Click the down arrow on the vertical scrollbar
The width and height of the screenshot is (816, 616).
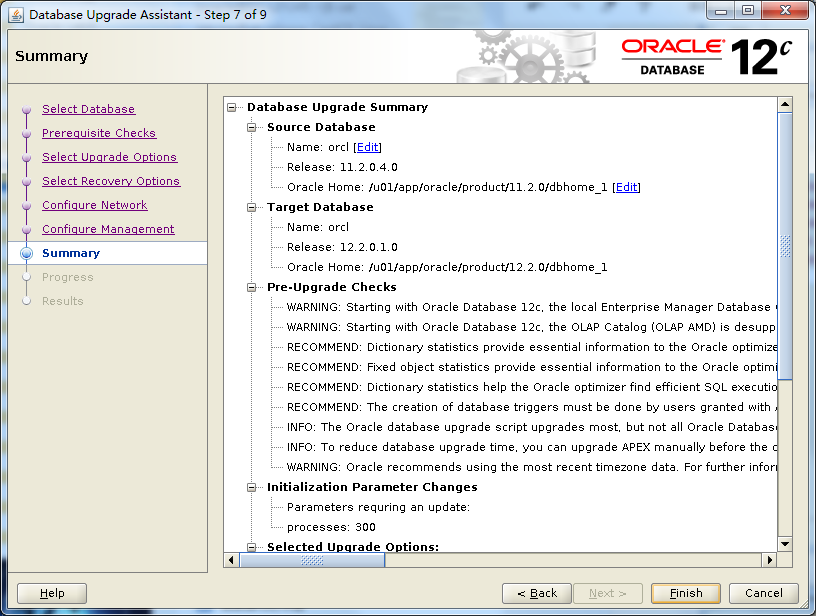786,544
